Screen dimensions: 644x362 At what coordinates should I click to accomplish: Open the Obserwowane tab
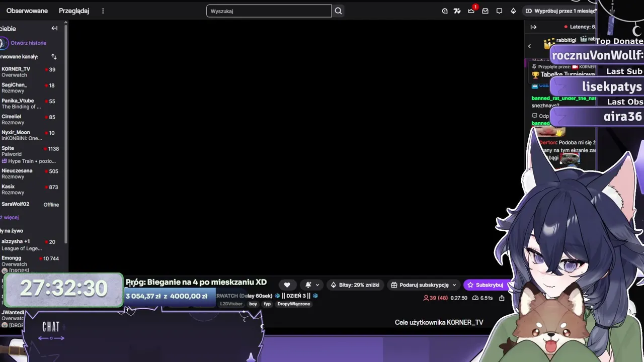(27, 11)
